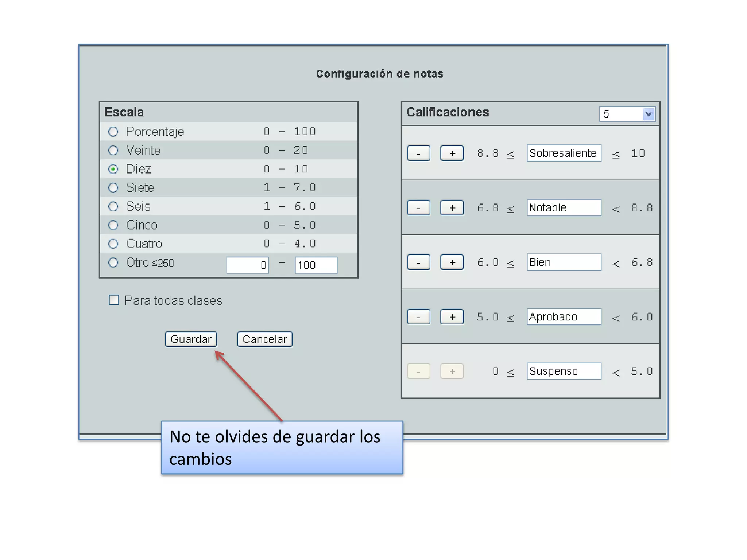This screenshot has width=747, height=560.
Task: Select the Veinte scale radio button
Action: click(113, 150)
